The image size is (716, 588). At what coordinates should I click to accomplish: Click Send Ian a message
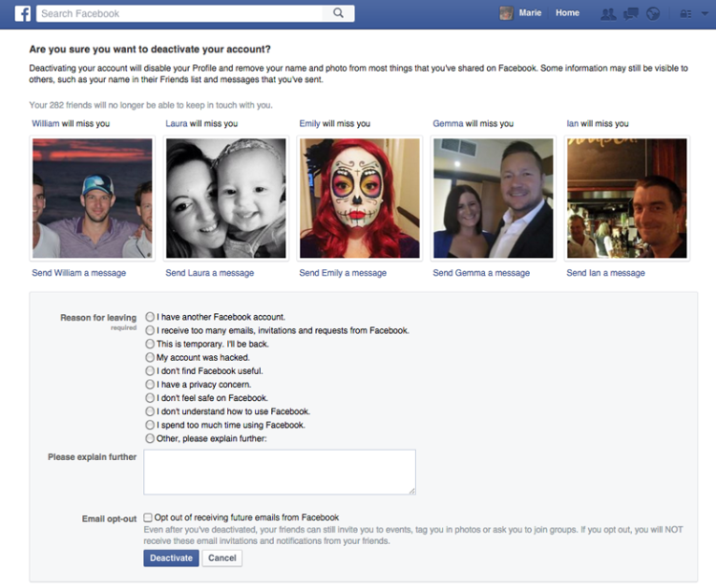coord(605,273)
